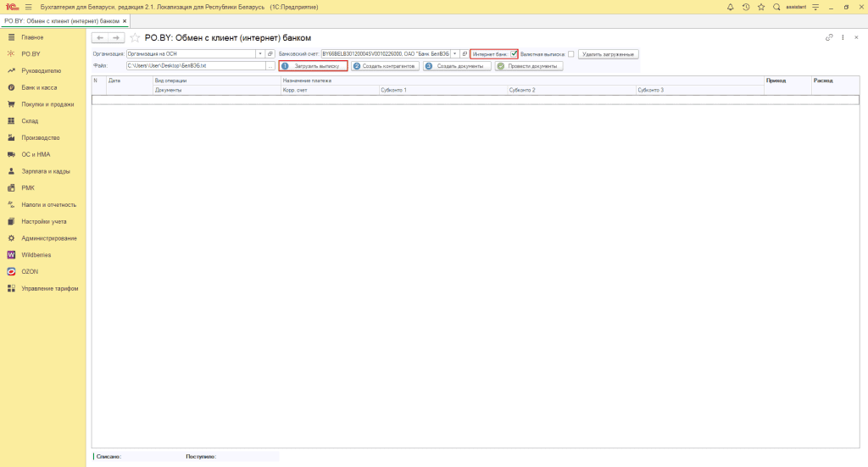Image resolution: width=868 pixels, height=467 pixels.
Task: Open Зарплата и кадры section
Action: tap(46, 171)
